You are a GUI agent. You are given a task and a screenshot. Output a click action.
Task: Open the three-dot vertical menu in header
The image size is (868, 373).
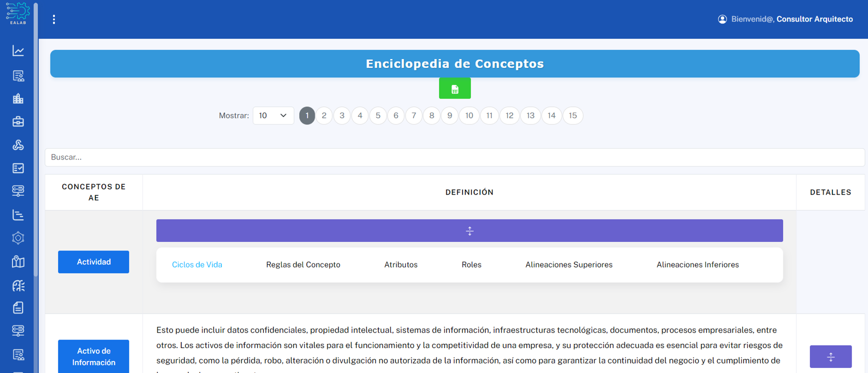[54, 19]
